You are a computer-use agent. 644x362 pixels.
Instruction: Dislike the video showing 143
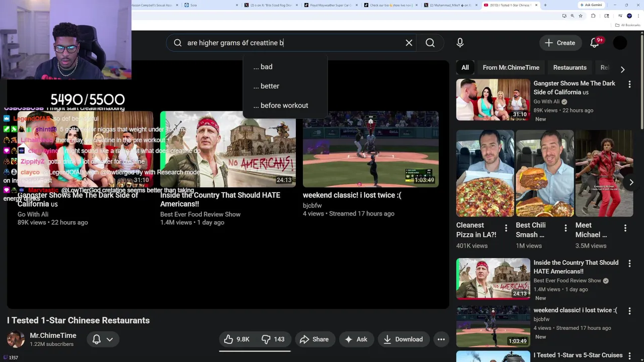(x=273, y=339)
